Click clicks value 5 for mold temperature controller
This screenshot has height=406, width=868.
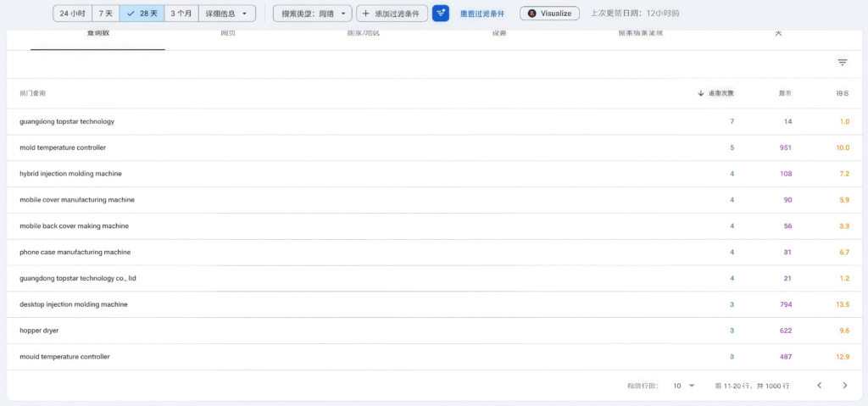coord(732,147)
